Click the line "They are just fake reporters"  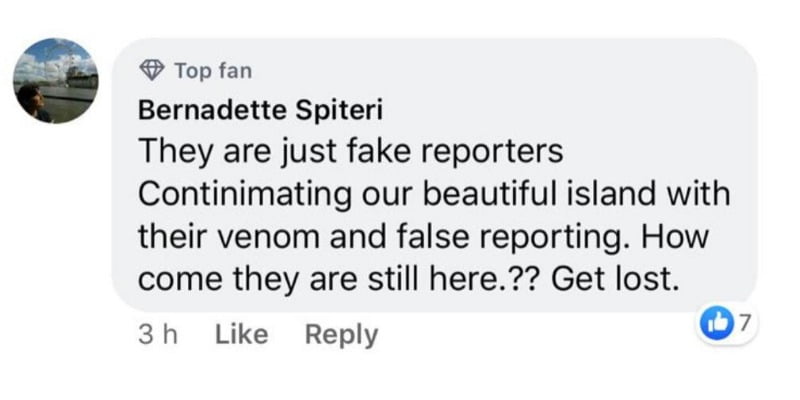tap(352, 151)
